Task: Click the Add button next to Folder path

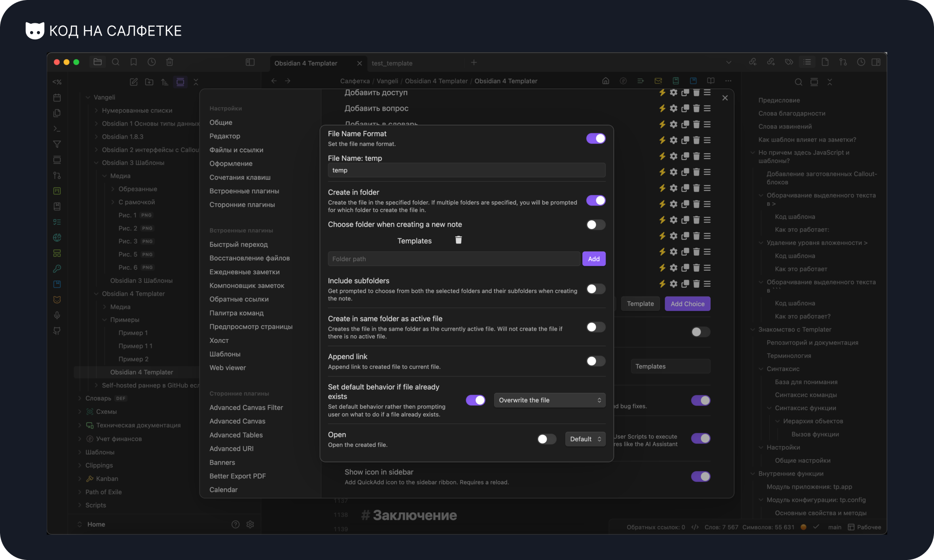Action: 594,259
